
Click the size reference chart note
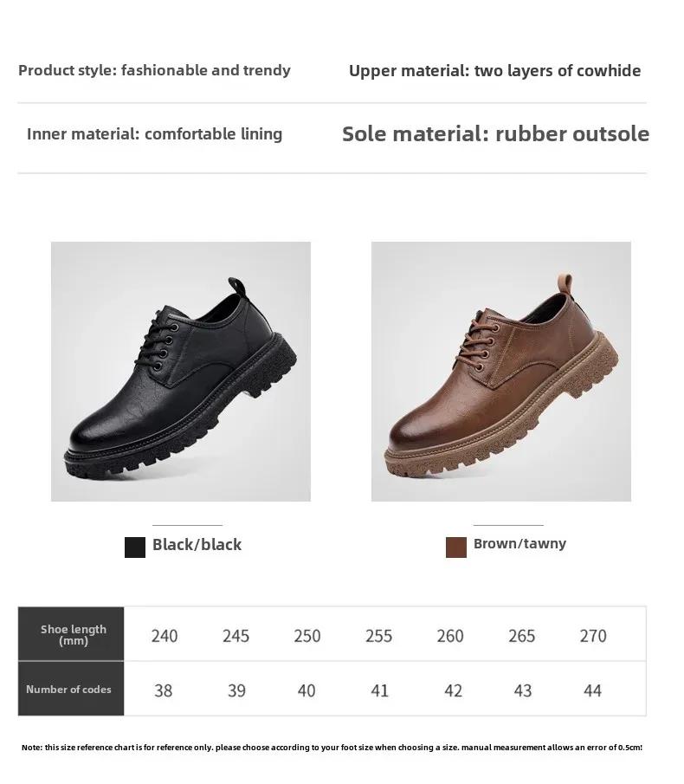pos(332,748)
